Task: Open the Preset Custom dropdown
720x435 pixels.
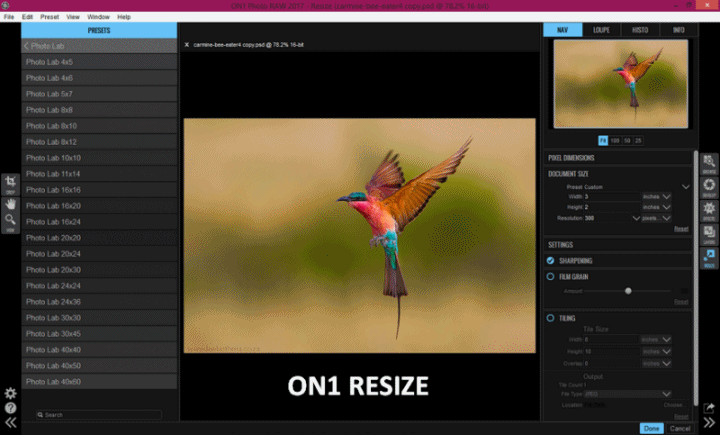Action: pos(685,187)
